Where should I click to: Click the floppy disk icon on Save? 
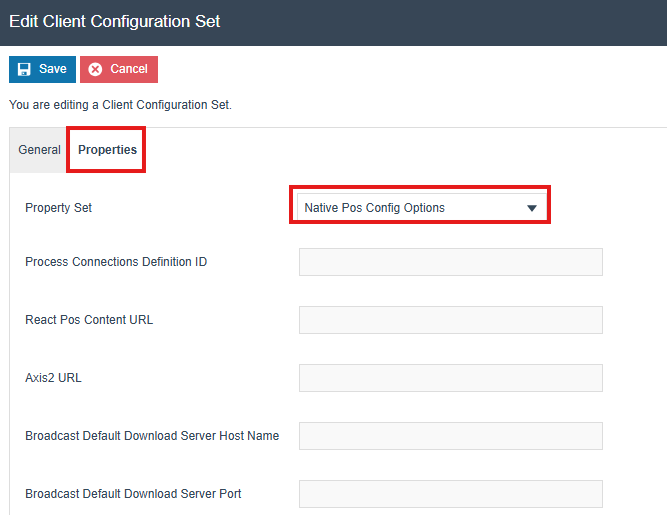click(x=24, y=70)
